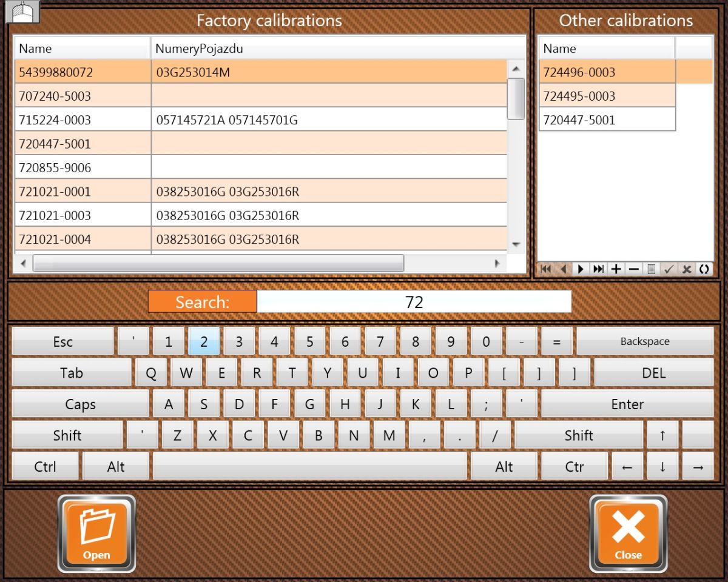The width and height of the screenshot is (728, 582).
Task: Tap the highlighted 2 key
Action: (x=204, y=341)
